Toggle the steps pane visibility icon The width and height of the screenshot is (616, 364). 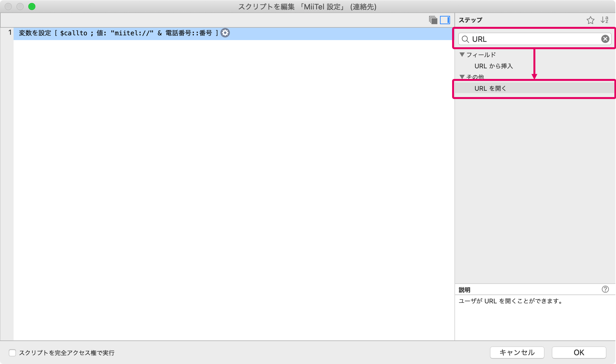coord(445,20)
